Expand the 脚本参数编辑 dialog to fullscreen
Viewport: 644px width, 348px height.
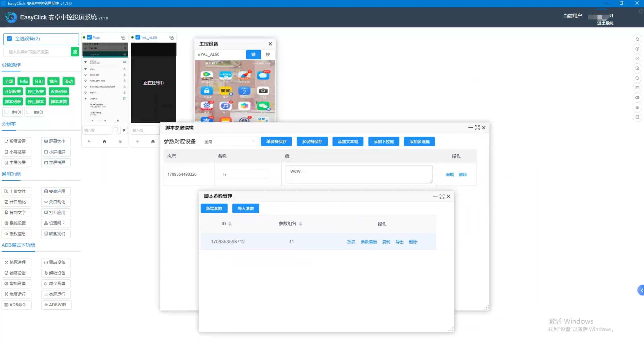(x=477, y=128)
